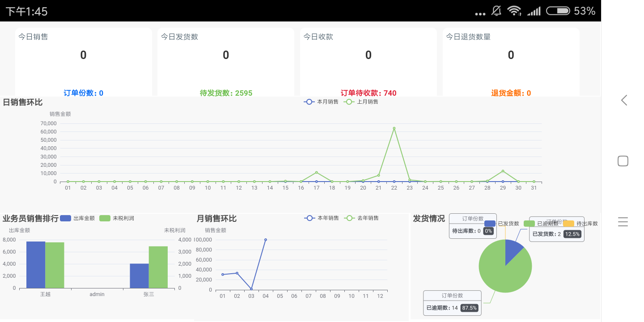Click the 12.5% percentage badge
644x322 pixels.
point(572,234)
